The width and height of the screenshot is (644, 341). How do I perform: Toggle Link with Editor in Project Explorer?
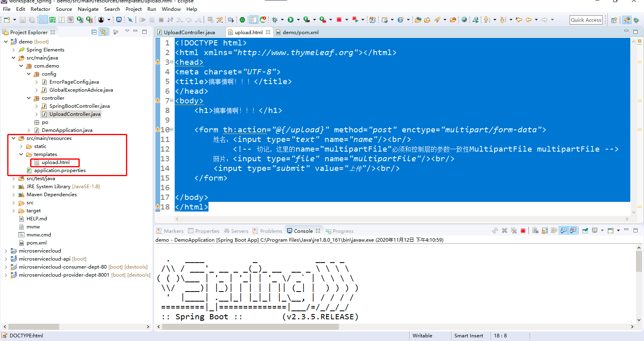(103, 32)
